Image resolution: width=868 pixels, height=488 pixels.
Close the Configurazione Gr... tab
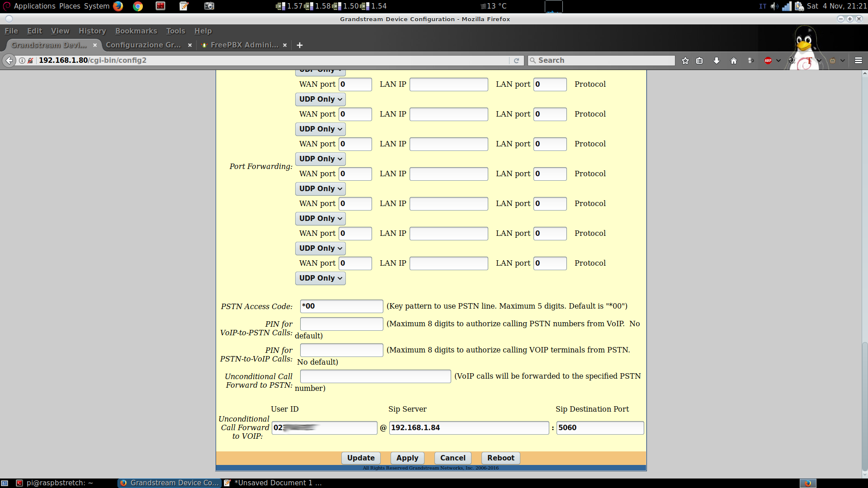[x=190, y=45]
